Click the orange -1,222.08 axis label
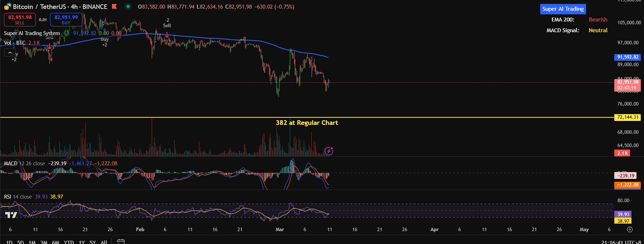644x244 pixels. 628,185
